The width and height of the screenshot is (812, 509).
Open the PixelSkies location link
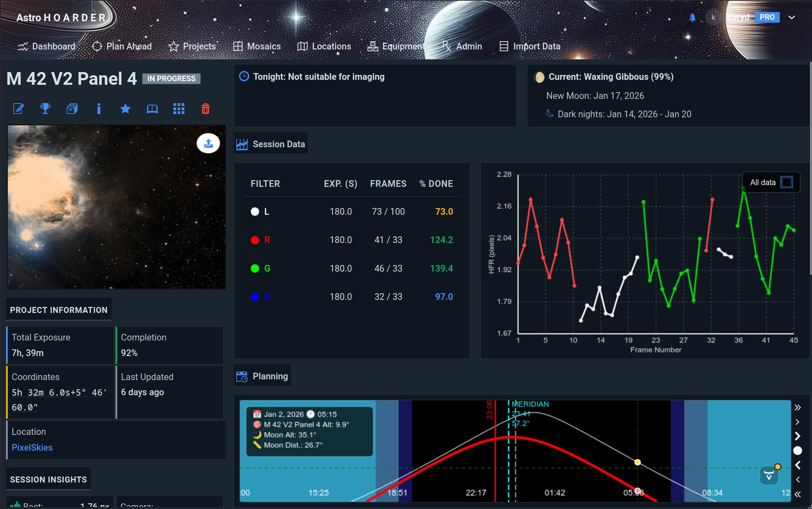point(32,448)
